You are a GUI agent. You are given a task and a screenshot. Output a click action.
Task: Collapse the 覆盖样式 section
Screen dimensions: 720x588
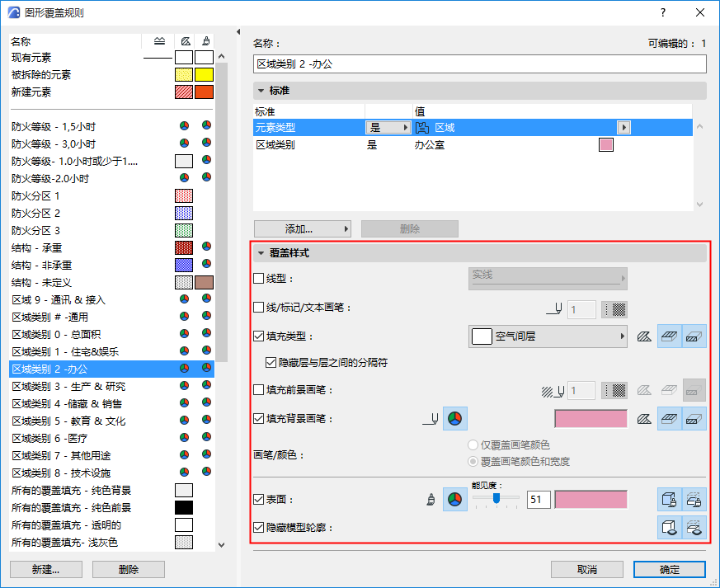(261, 253)
